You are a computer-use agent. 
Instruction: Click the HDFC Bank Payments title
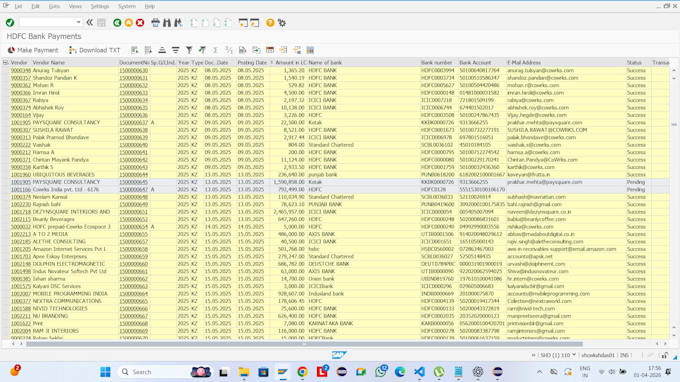click(44, 36)
